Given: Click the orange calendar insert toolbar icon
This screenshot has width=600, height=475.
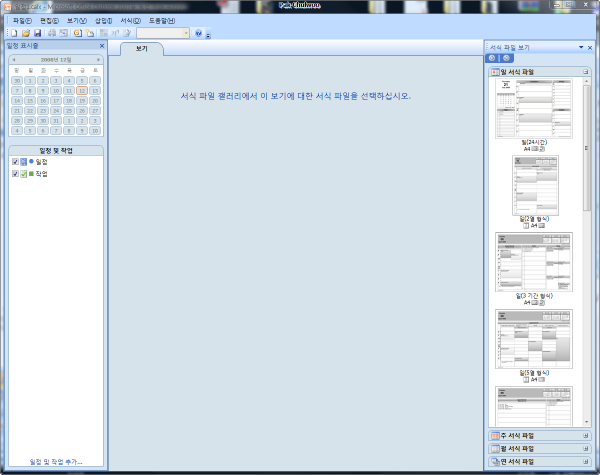Looking at the screenshot, I should click(x=78, y=33).
